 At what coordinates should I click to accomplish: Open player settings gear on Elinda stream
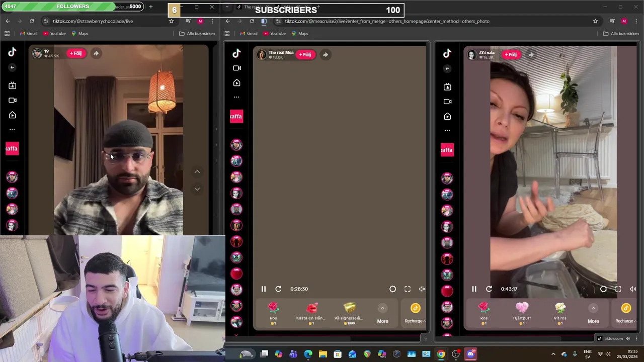pyautogui.click(x=603, y=289)
